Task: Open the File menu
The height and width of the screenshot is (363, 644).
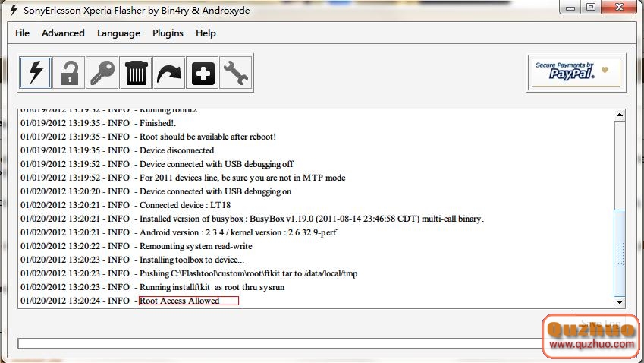Action: click(22, 33)
